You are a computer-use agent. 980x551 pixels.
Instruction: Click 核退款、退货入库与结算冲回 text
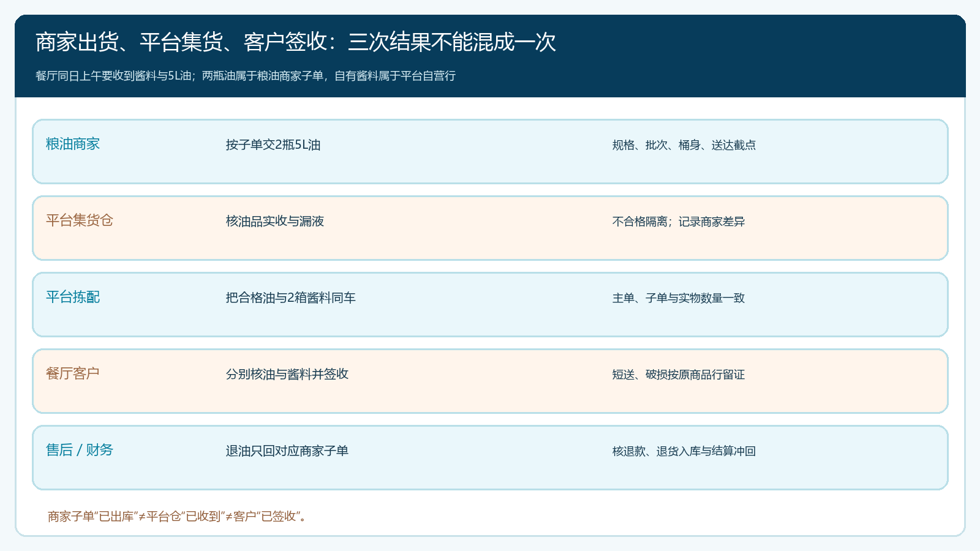684,451
